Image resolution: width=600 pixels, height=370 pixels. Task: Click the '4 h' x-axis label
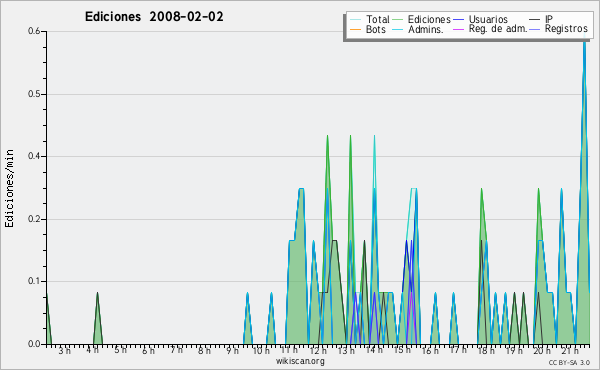[x=92, y=350]
